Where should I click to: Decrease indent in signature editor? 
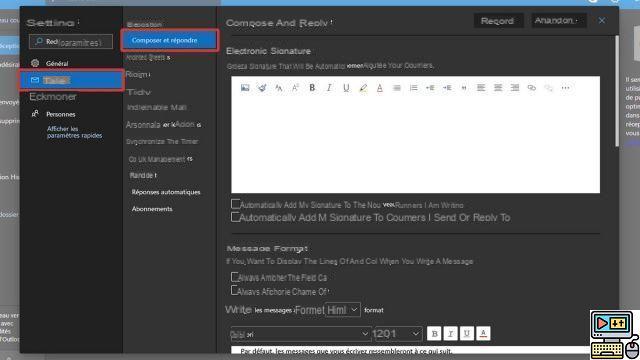pos(430,88)
